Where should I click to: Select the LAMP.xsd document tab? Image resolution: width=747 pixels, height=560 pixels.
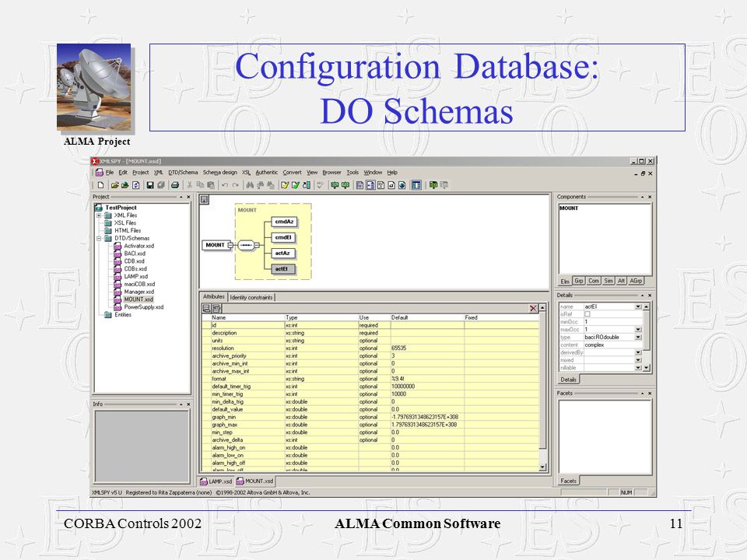coord(216,481)
